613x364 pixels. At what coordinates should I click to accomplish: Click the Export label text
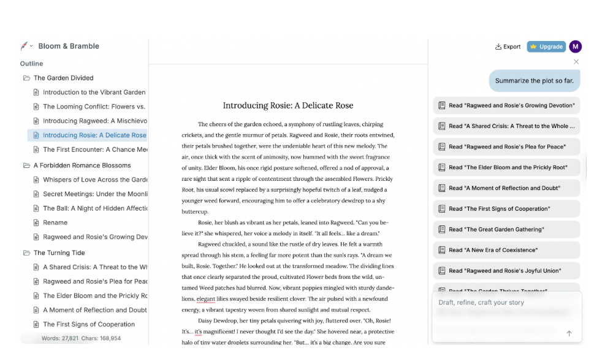(512, 47)
